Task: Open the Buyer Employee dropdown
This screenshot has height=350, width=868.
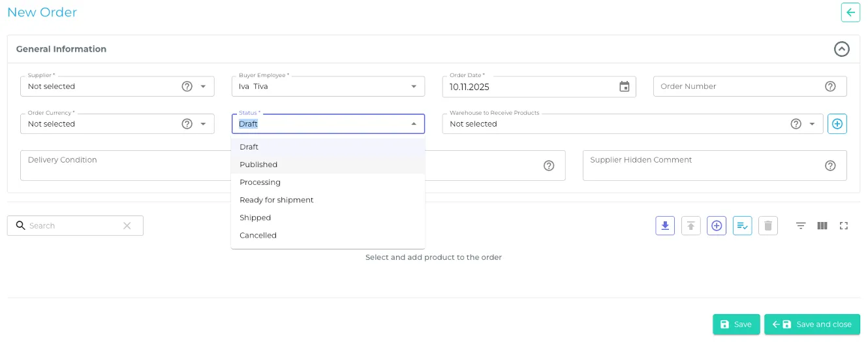Action: coord(414,86)
